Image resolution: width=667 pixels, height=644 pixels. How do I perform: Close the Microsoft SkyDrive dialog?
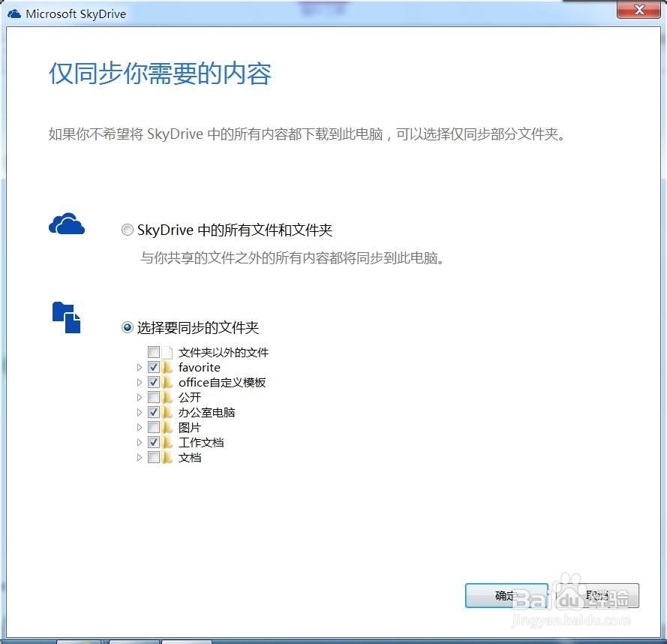click(639, 10)
